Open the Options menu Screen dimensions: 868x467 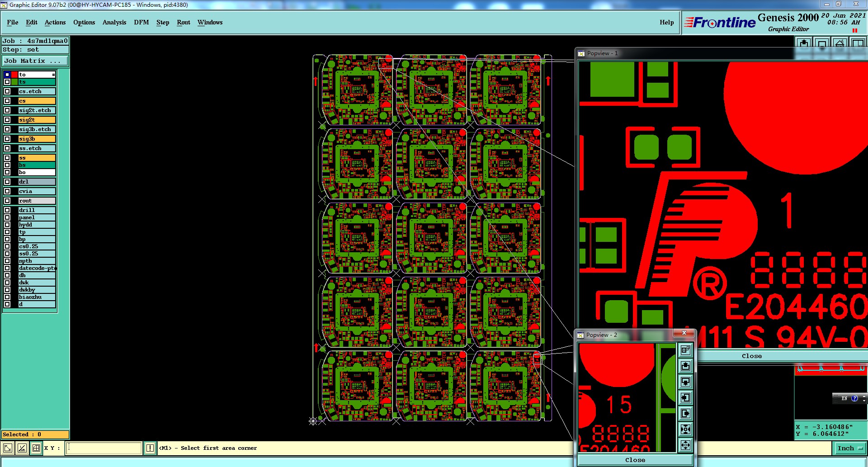point(84,22)
